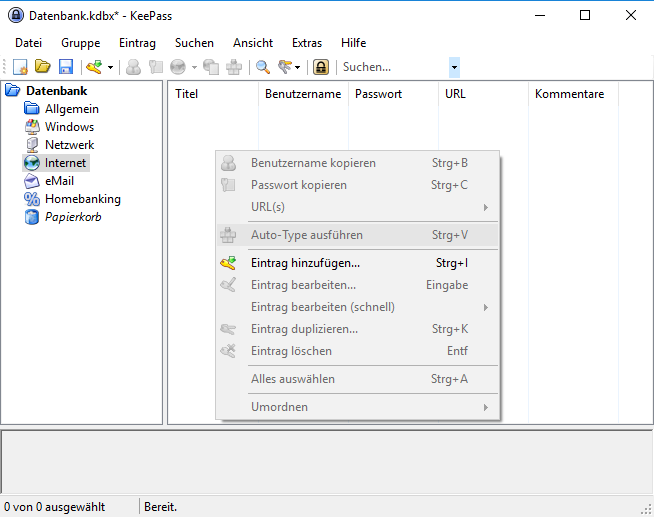Sort by the Kommentare column header

coord(574,94)
